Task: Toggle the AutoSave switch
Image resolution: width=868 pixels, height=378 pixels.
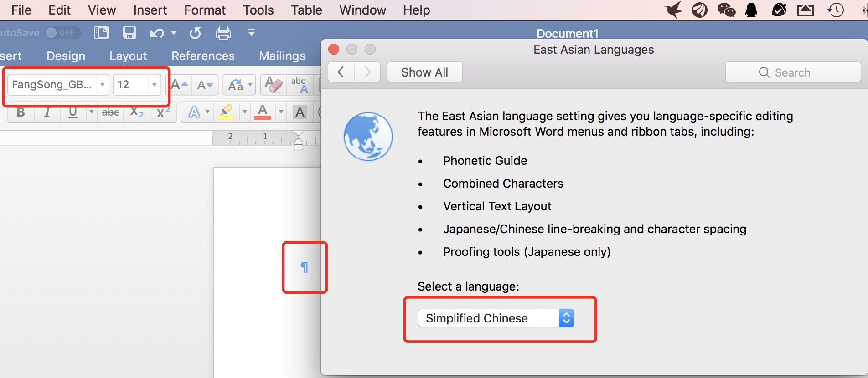Action: point(63,33)
